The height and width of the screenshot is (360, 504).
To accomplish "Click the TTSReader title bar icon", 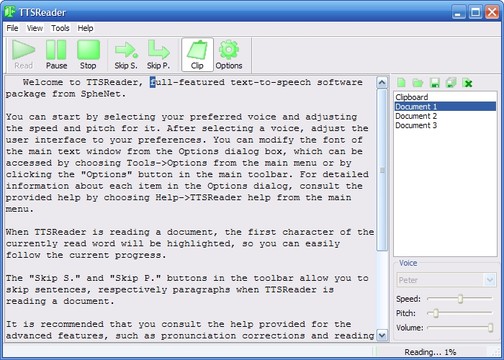I will [10, 12].
